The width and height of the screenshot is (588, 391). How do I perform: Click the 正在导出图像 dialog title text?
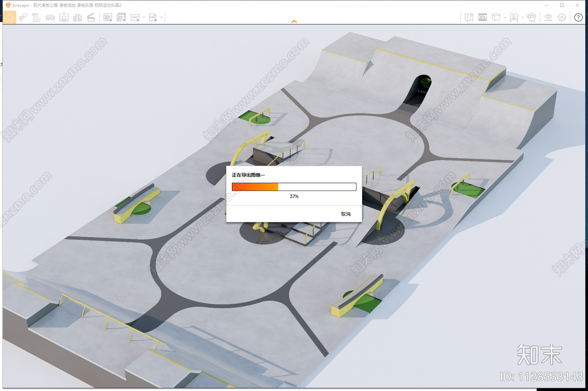(x=248, y=175)
